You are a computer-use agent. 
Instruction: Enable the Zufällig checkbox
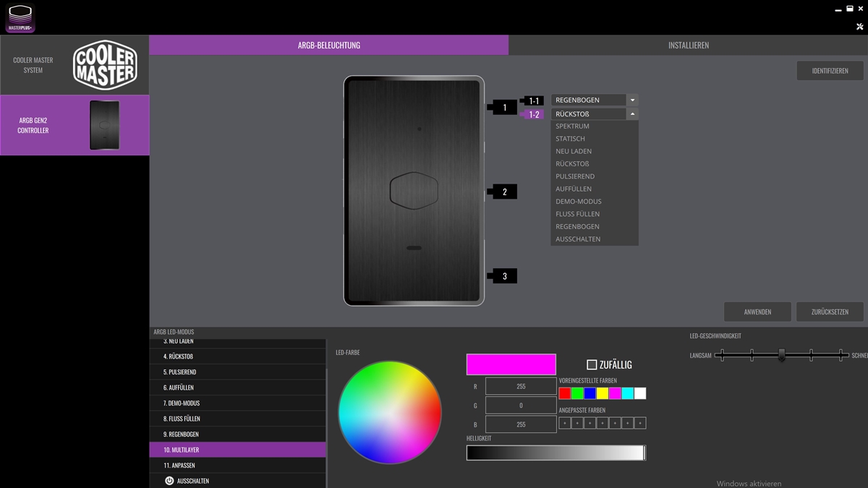592,365
